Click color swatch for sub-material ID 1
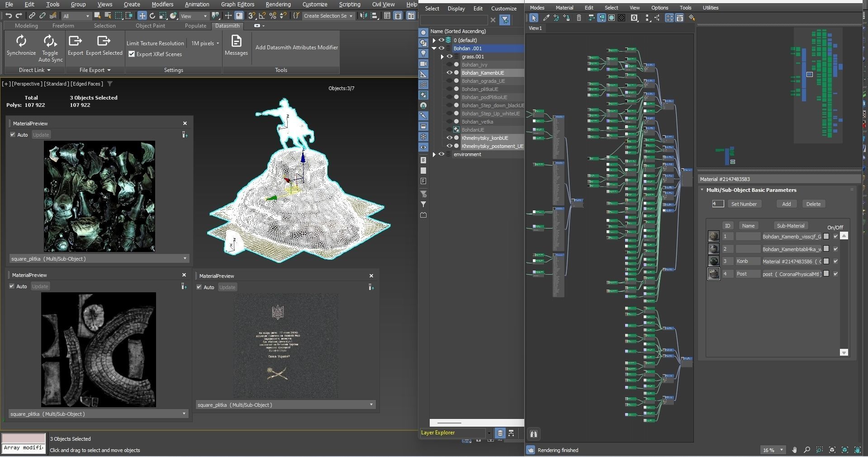Viewport: 868px width, 457px height. (x=826, y=237)
